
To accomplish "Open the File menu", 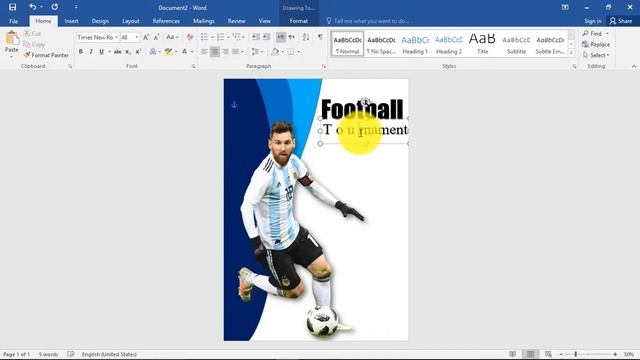I will 13,21.
